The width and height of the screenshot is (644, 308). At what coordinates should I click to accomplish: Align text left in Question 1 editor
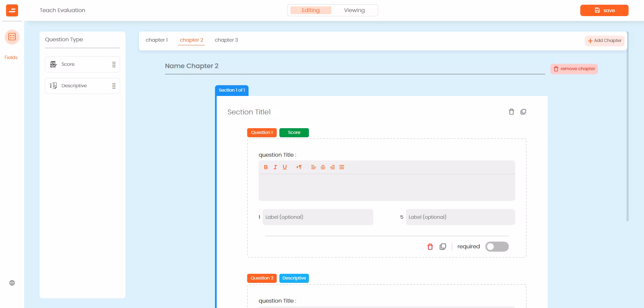(x=313, y=167)
